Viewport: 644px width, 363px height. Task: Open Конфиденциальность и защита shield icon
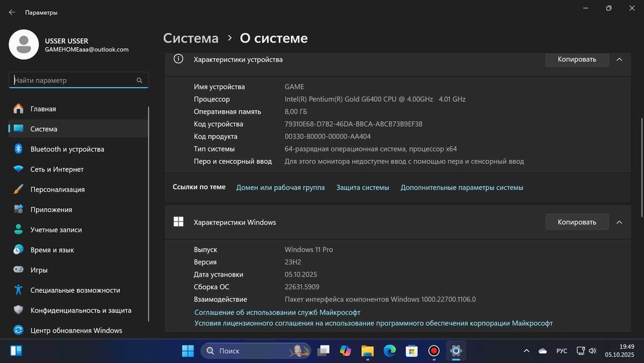tap(19, 310)
